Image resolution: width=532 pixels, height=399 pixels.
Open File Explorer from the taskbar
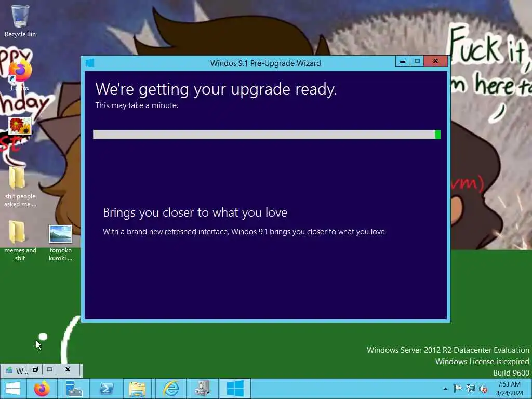click(x=137, y=389)
